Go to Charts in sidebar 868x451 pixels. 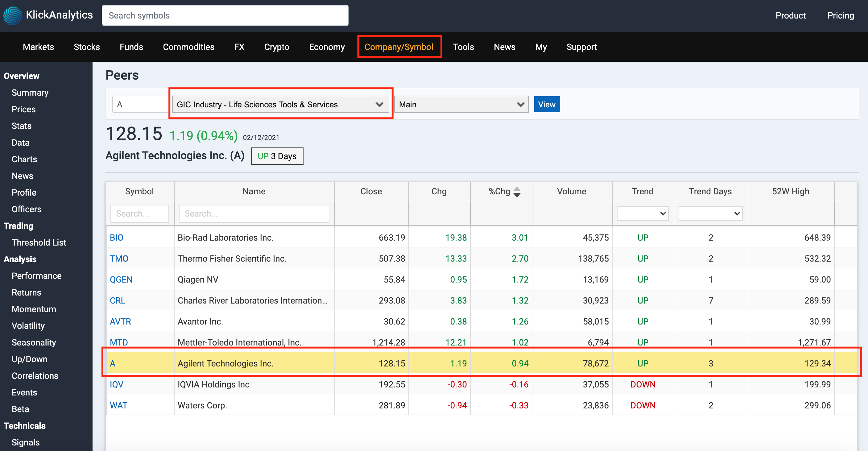24,159
